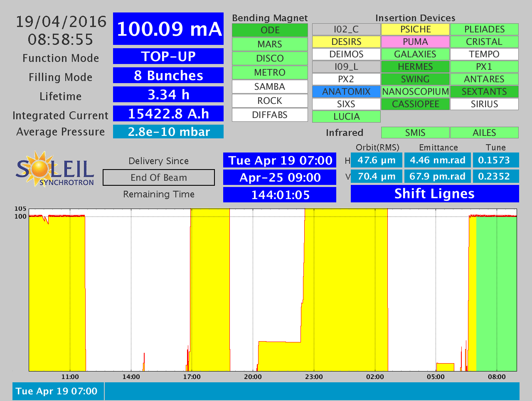Select the PX2 beamline cell

tap(346, 79)
